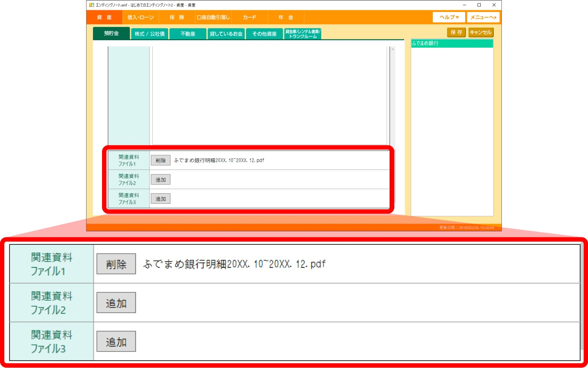Switch to the 株式/公社債 tab

pos(150,34)
